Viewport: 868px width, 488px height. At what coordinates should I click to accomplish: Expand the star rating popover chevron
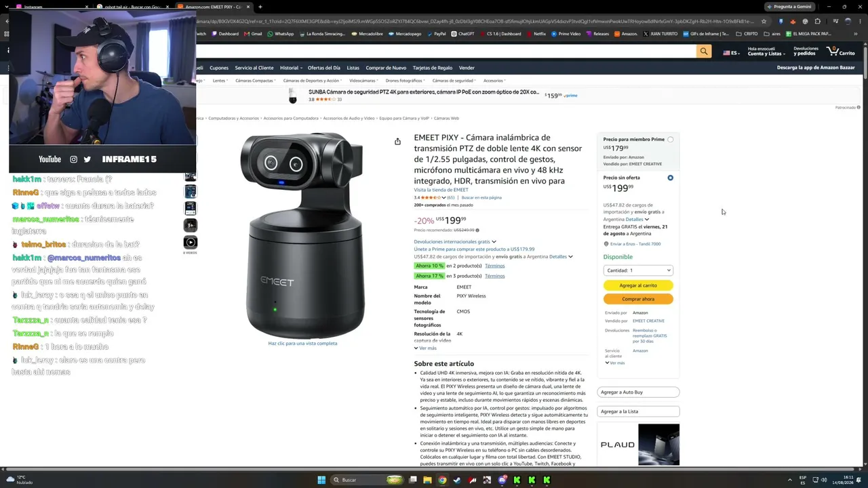(x=443, y=198)
